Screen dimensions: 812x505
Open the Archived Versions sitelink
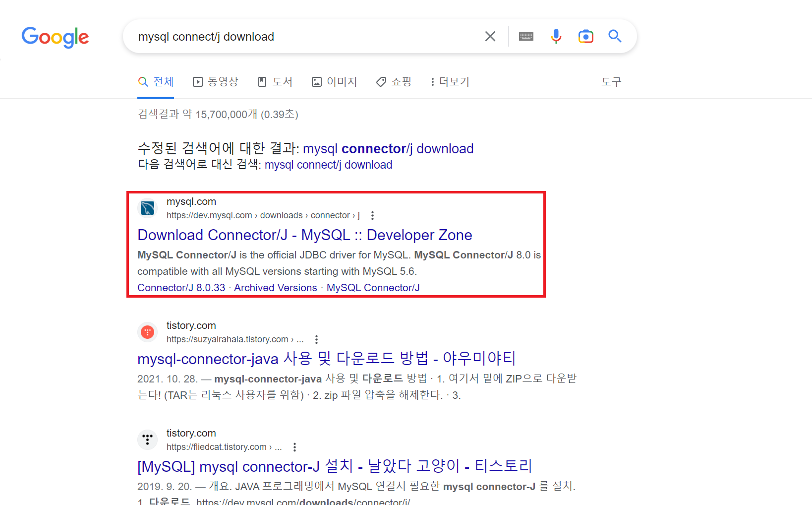tap(276, 288)
